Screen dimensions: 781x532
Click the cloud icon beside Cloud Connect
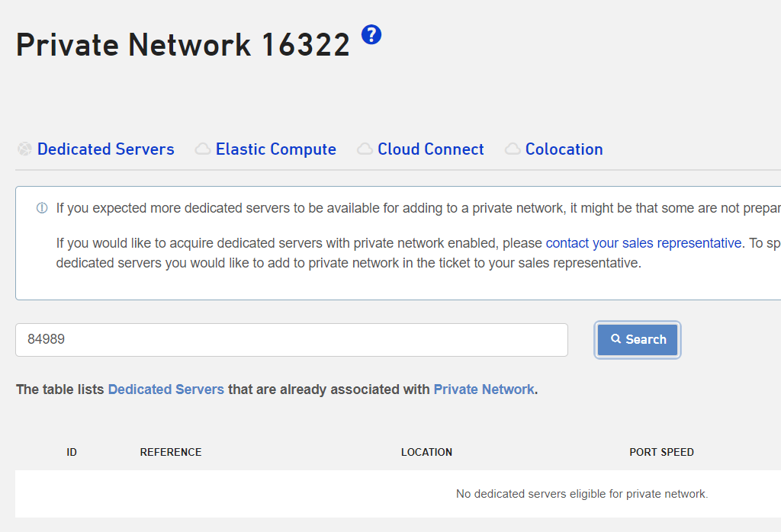(x=365, y=149)
